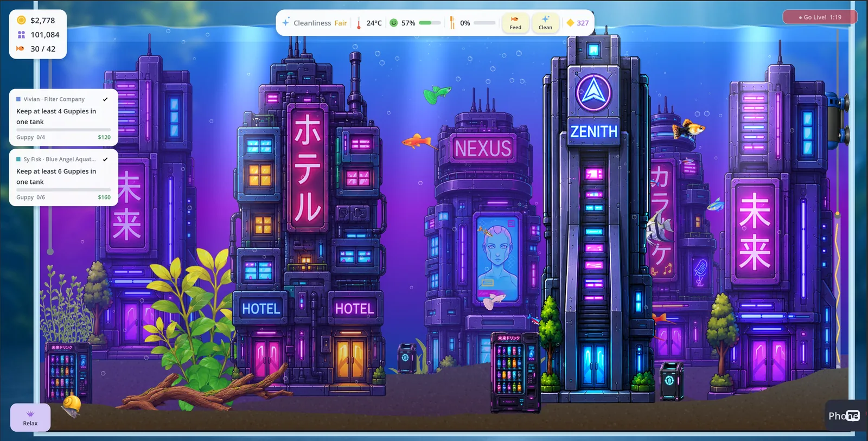Image resolution: width=868 pixels, height=441 pixels.
Task: Click the lotus icon on Relax
Action: coord(30,413)
